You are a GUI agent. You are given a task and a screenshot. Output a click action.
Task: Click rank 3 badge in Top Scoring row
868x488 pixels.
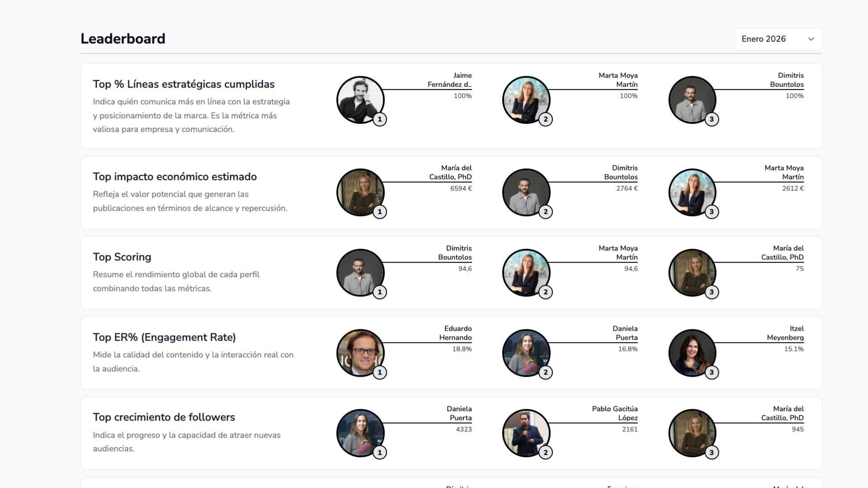pyautogui.click(x=712, y=292)
